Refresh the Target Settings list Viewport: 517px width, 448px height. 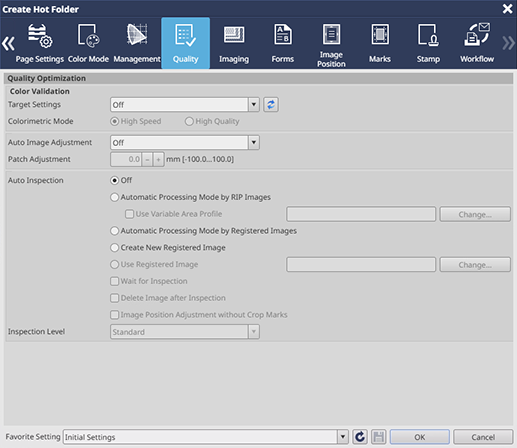pos(271,105)
